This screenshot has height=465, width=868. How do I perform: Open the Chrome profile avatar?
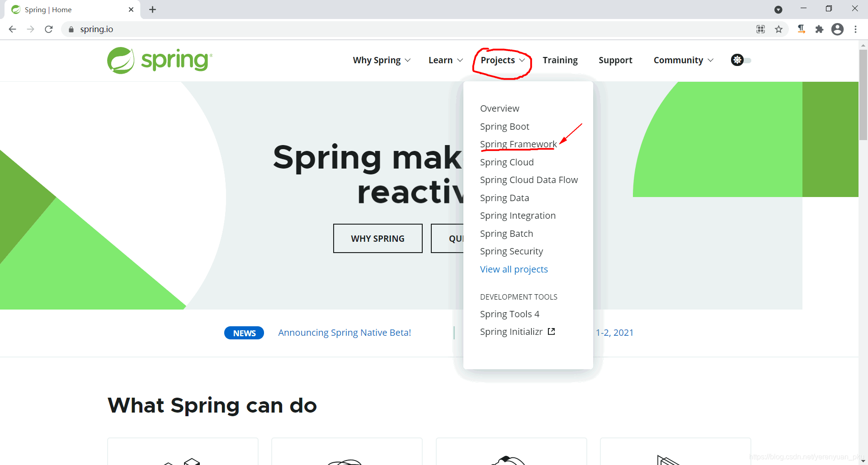(x=838, y=29)
